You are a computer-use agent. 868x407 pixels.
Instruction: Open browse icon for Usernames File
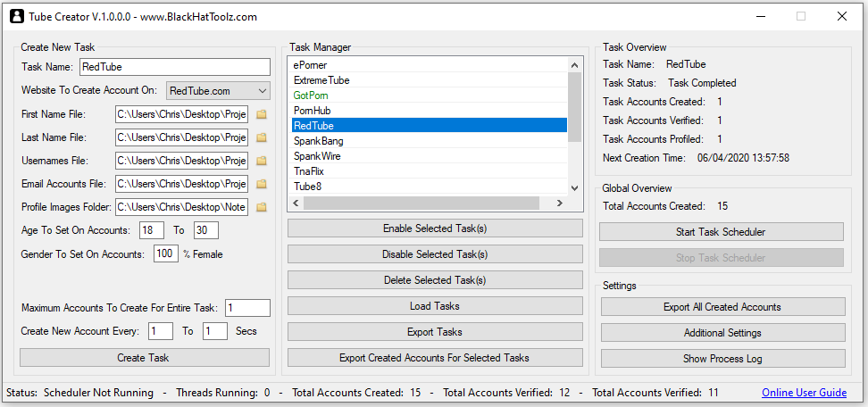click(262, 161)
